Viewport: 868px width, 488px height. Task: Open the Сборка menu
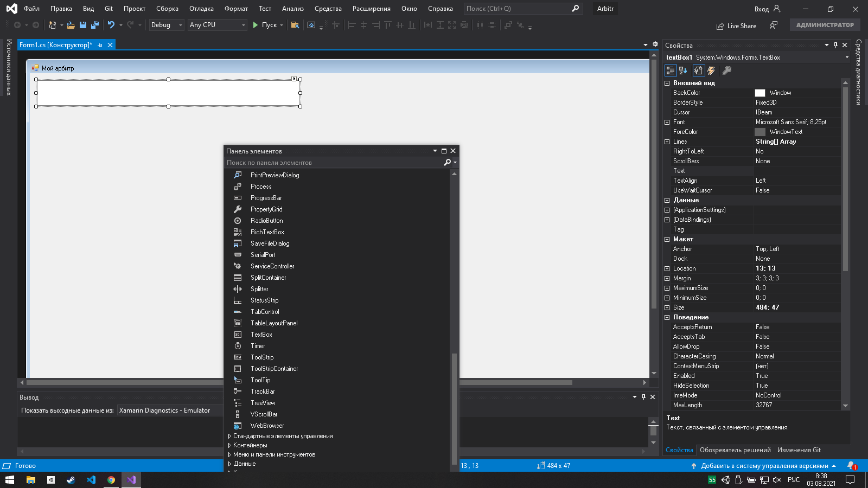tap(167, 9)
